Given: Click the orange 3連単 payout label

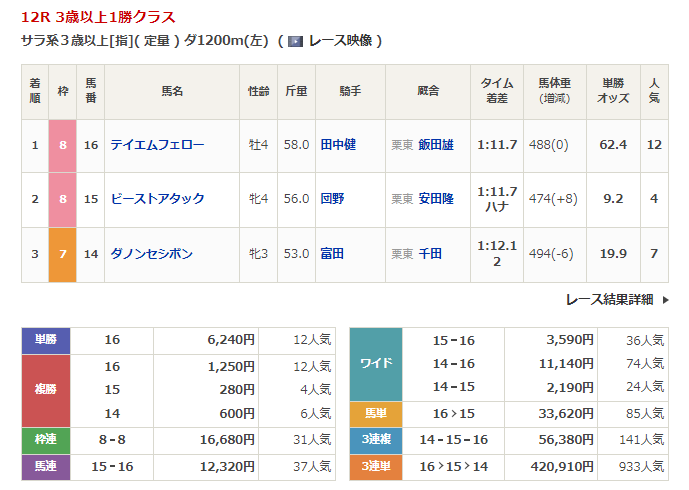Looking at the screenshot, I should coord(375,465).
